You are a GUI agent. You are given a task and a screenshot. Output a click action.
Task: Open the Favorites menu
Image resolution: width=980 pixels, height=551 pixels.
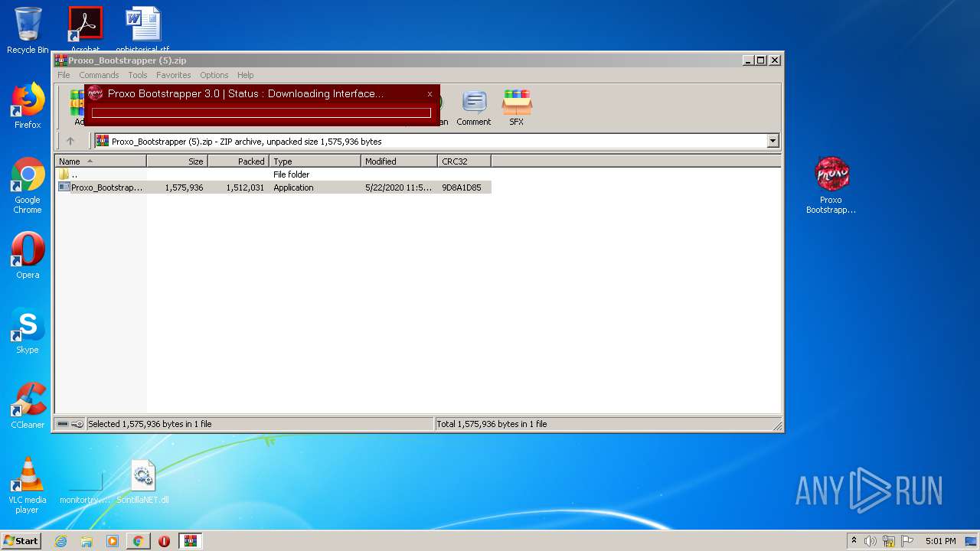point(174,75)
